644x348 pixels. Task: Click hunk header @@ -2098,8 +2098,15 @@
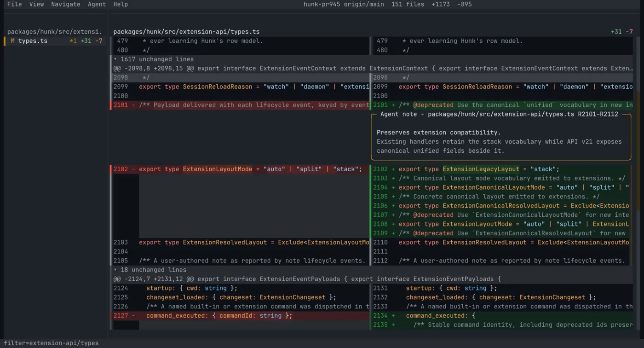(x=372, y=69)
